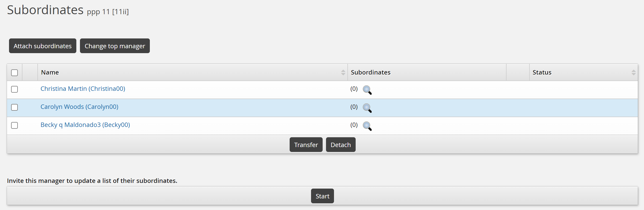Open Christina Martin (Christina00) profile link
Screen dimensions: 644x210
click(x=83, y=89)
